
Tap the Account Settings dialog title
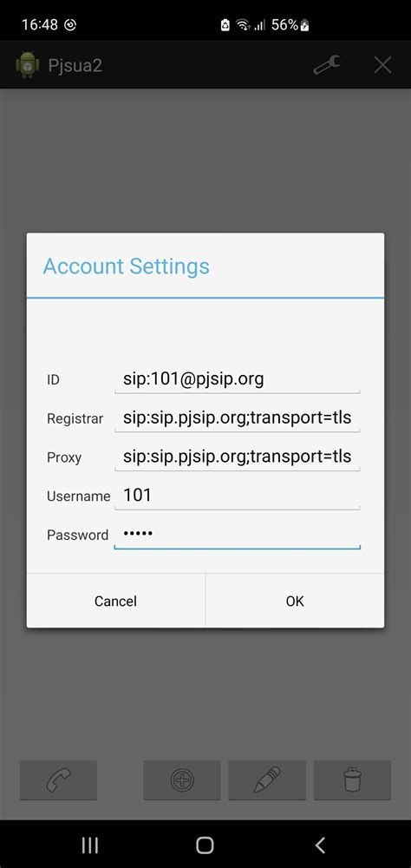point(126,266)
